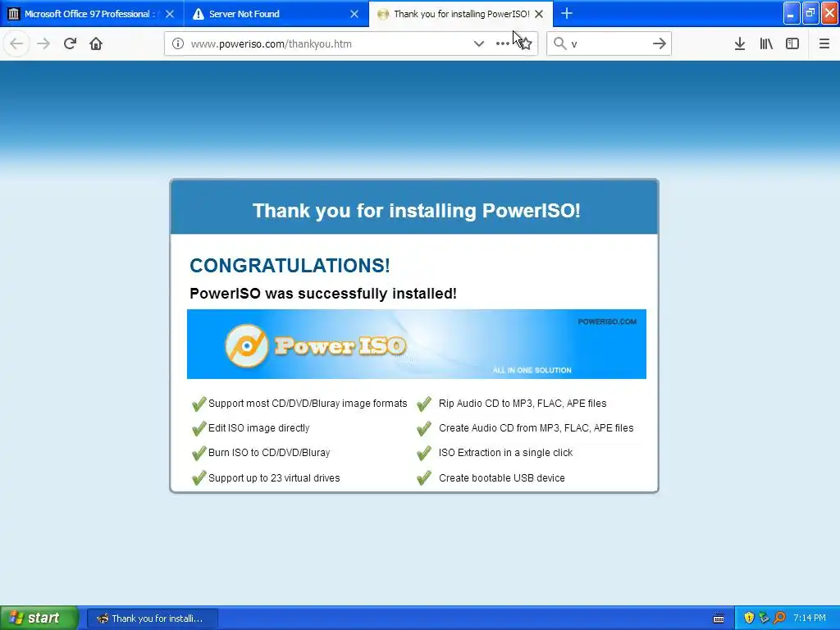Open the page actions three-dot menu
This screenshot has height=630, width=840.
point(502,43)
